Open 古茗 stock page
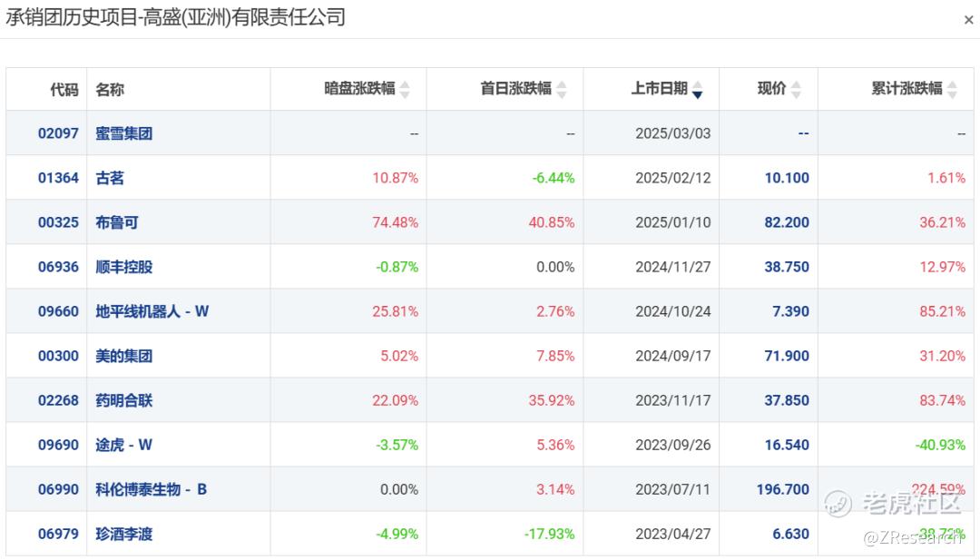The image size is (980, 560). click(x=110, y=178)
